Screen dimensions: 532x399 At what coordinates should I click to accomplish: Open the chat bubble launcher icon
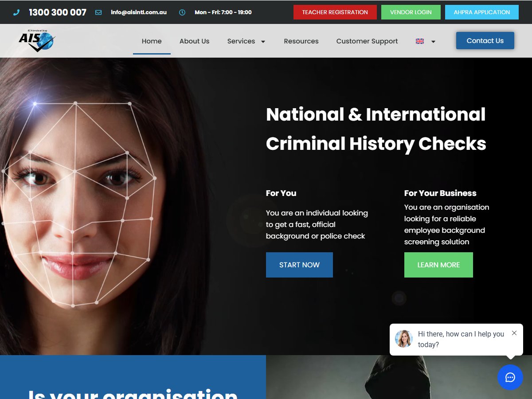pos(510,377)
